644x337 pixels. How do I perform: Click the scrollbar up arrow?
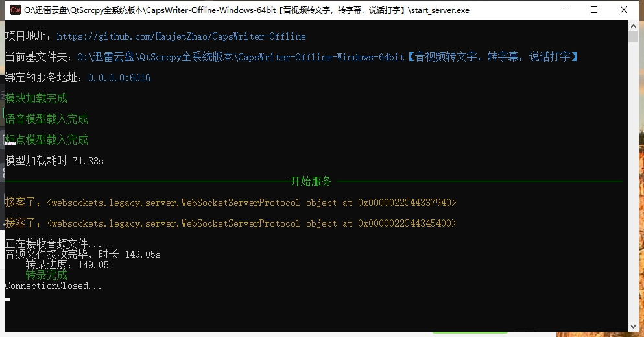[633, 25]
